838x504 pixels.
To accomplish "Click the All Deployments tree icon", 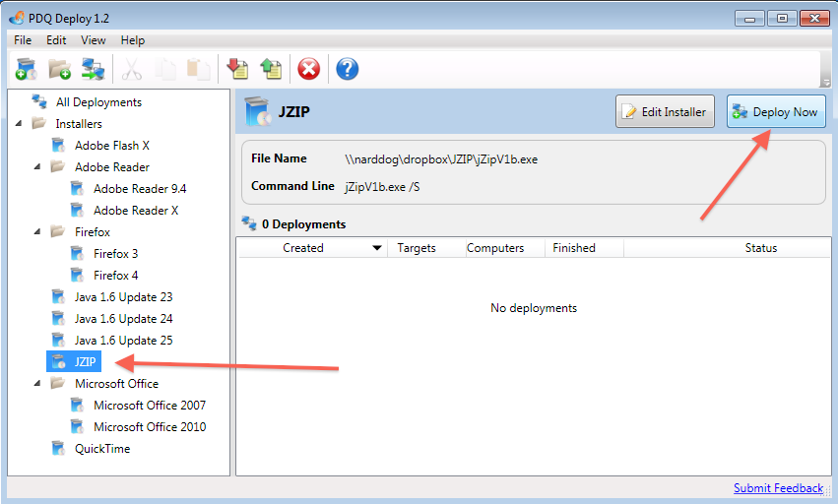I will click(x=39, y=101).
